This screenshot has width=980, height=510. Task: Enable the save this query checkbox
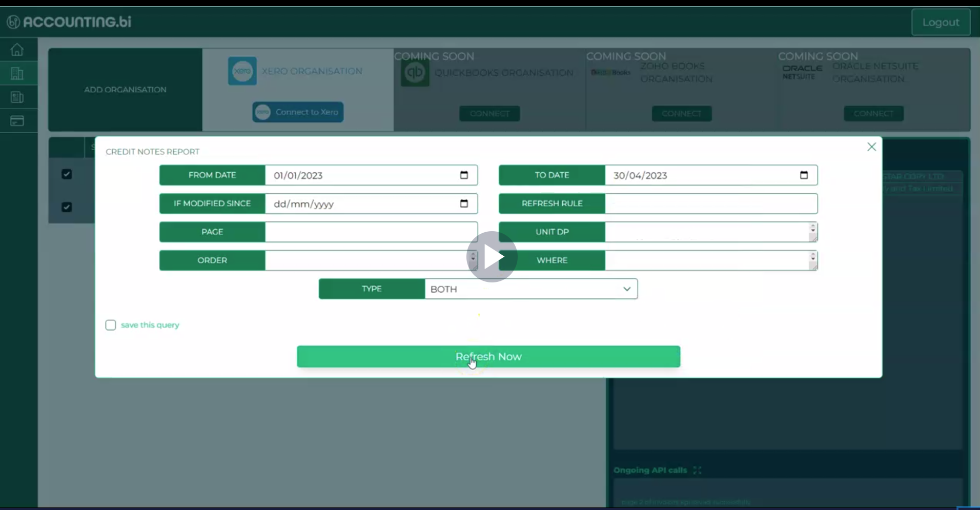pyautogui.click(x=110, y=324)
